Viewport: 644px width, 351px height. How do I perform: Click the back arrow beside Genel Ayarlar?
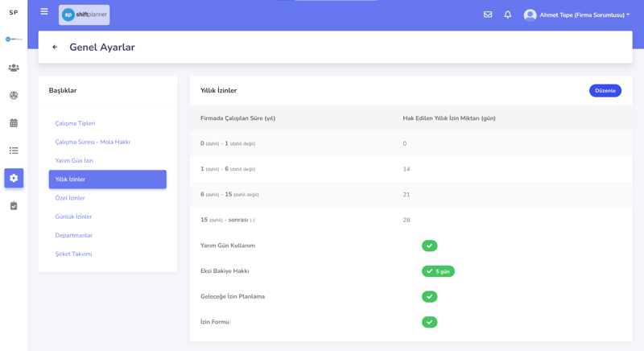tap(55, 47)
